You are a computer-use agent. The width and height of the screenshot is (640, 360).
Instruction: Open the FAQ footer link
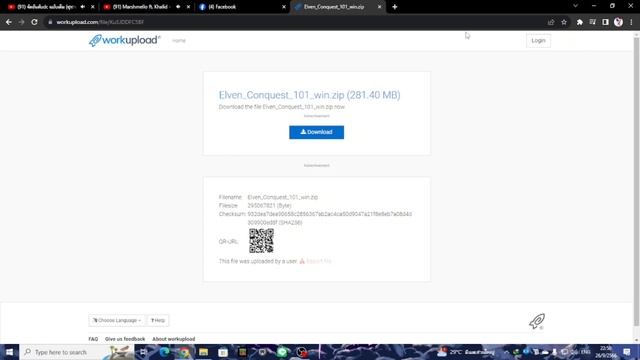pyautogui.click(x=93, y=339)
